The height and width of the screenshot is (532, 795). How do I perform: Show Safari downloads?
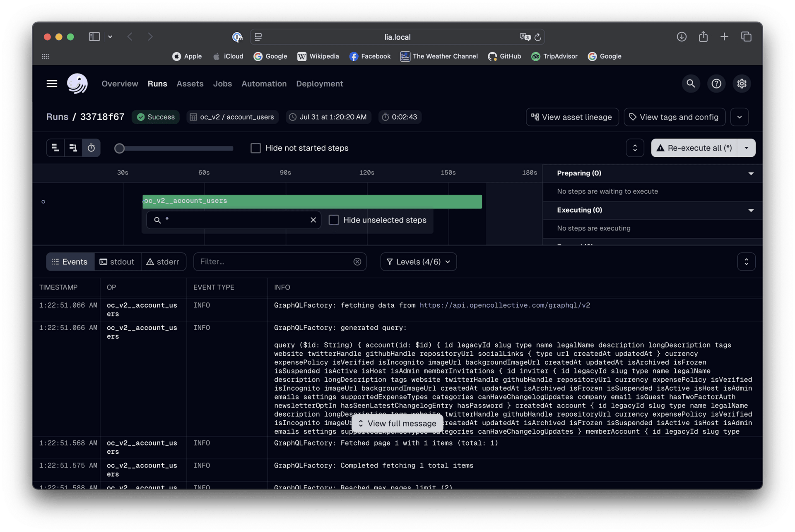click(682, 37)
